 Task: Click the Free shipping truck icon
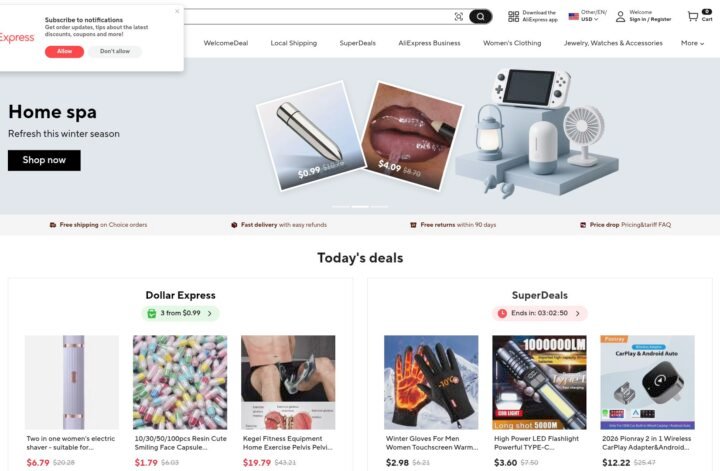[53, 225]
